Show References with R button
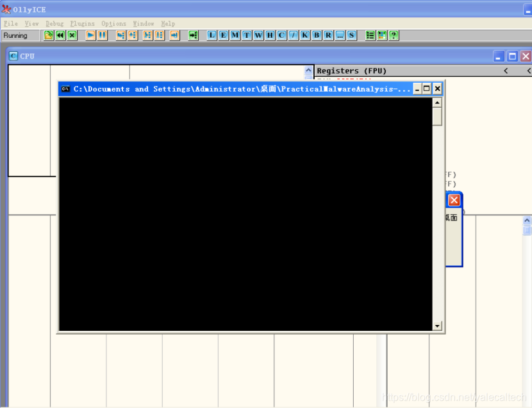This screenshot has height=409, width=532. (328, 35)
